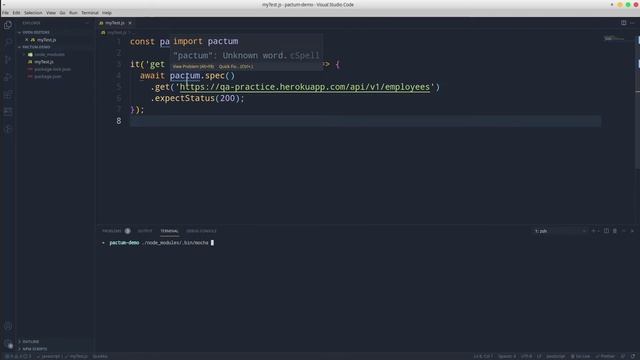Click the LF line ending status item

point(539,356)
